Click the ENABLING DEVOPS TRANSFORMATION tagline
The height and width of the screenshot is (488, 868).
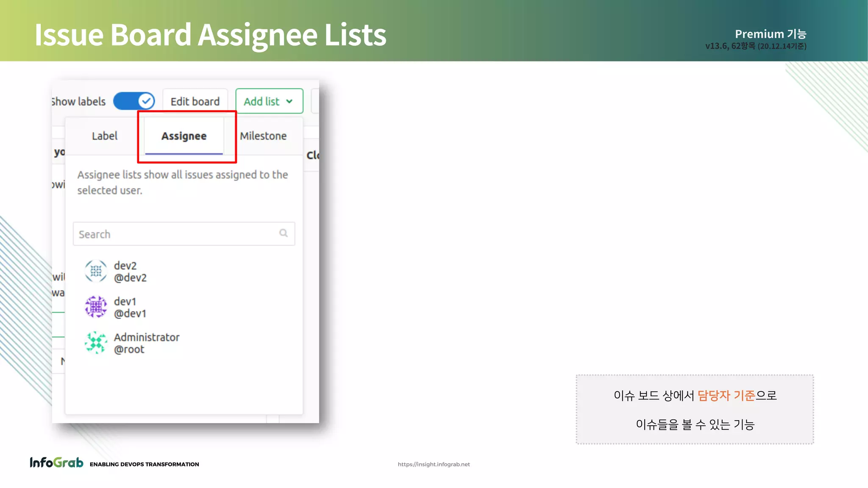[x=144, y=464]
